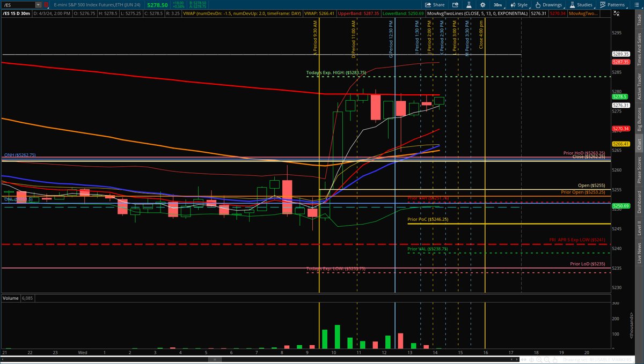Image resolution: width=644 pixels, height=364 pixels.
Task: Click the G Period 12:30 PM marker label
Action: coord(391,39)
